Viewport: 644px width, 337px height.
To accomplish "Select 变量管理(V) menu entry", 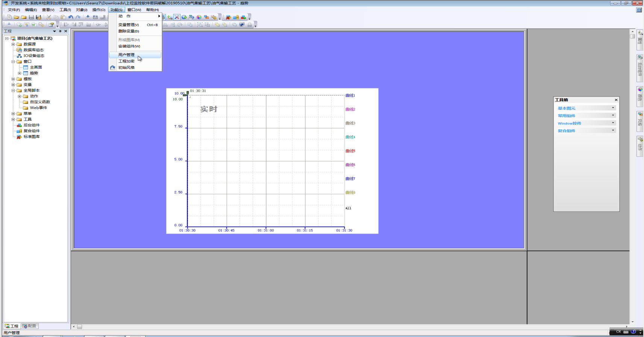I will coord(135,25).
